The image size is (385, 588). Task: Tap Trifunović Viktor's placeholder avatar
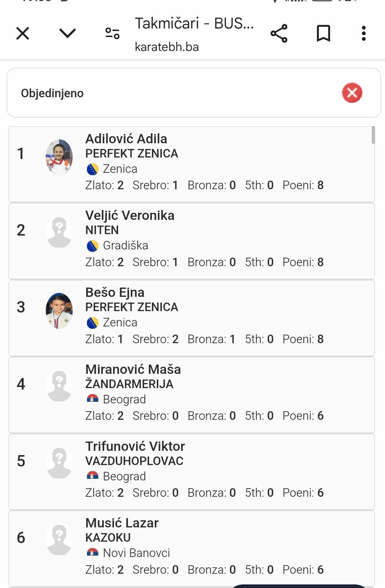(59, 463)
